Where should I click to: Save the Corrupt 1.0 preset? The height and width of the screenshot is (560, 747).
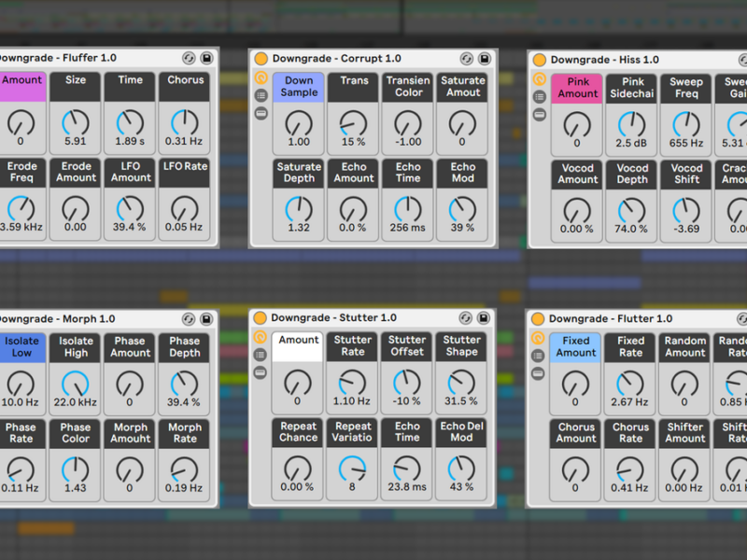[485, 58]
